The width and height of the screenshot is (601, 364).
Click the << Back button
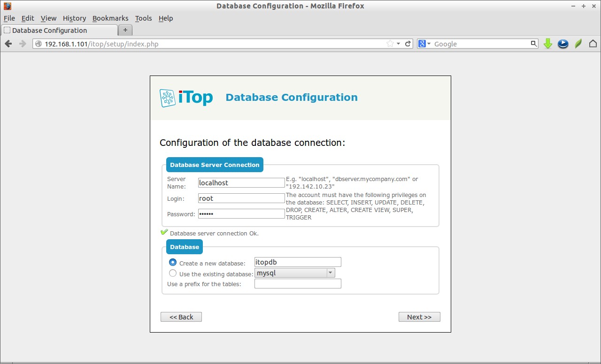tap(181, 317)
